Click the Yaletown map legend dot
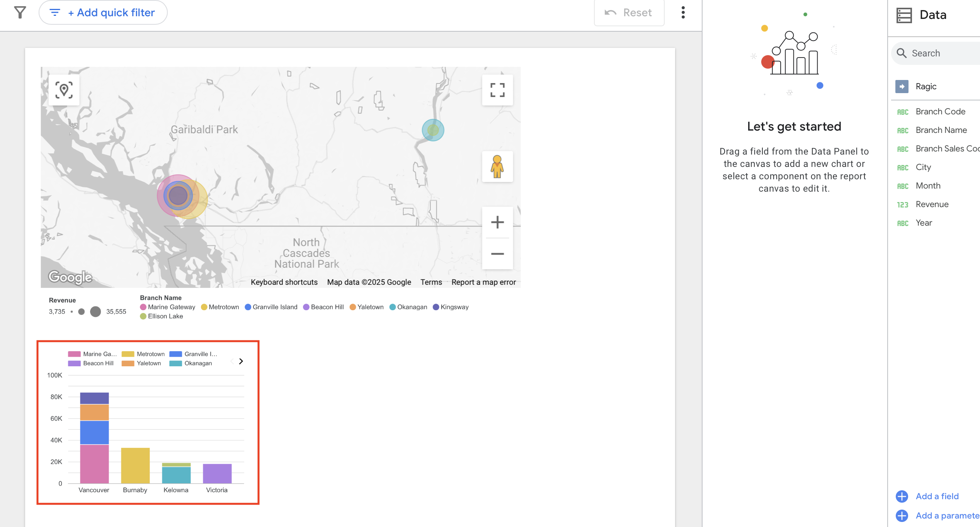980x527 pixels. 352,307
